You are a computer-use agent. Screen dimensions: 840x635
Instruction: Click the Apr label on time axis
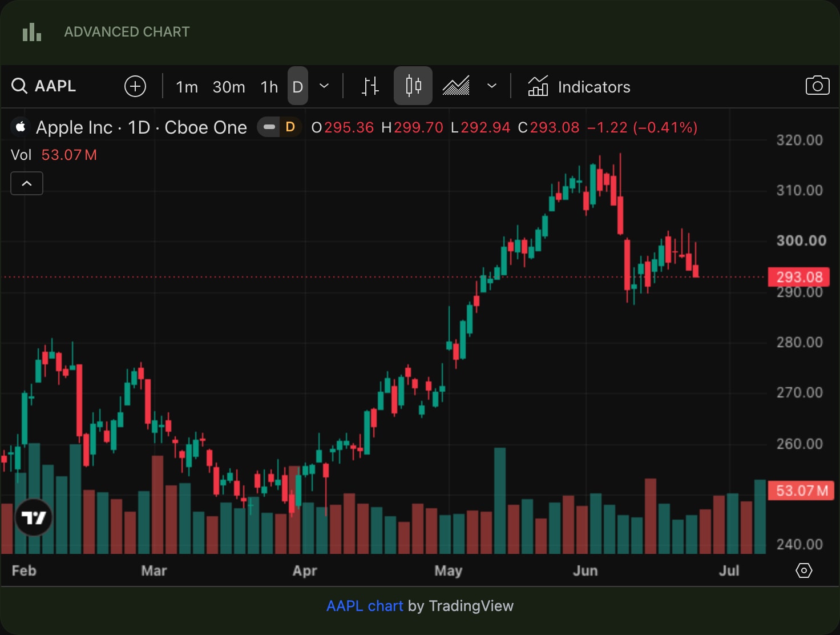tap(305, 570)
